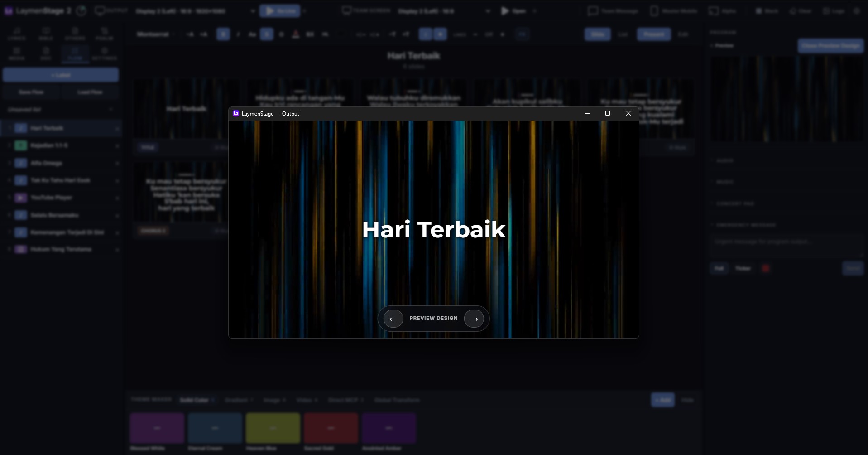868x455 pixels.
Task: Open the Flow tab in main window sidebar
Action: 75,54
